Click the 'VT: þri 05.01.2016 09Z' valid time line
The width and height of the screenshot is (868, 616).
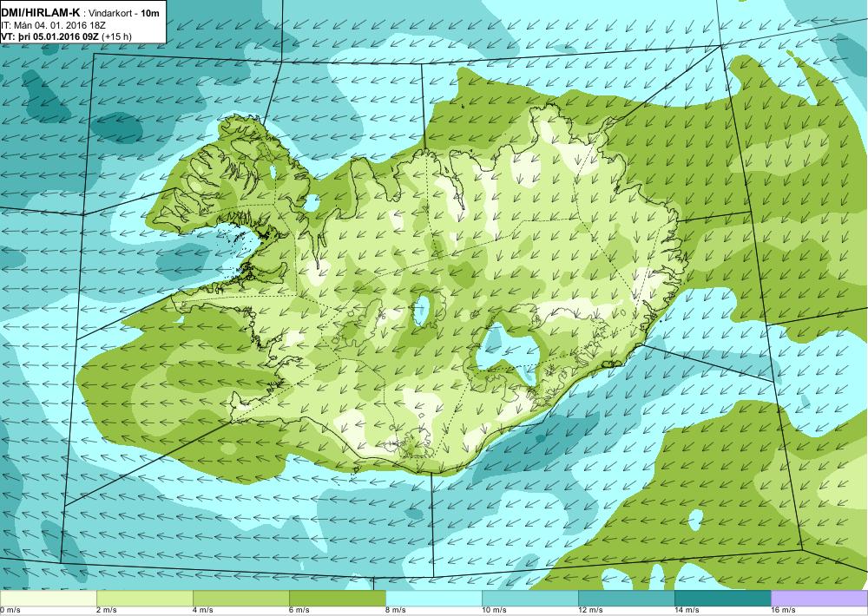(50, 36)
